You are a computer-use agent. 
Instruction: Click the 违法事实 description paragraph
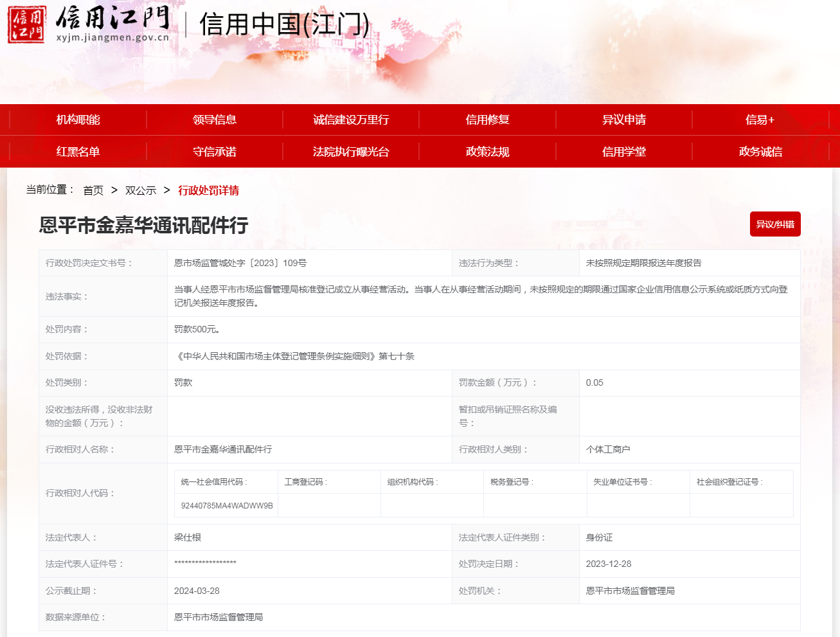coord(481,296)
